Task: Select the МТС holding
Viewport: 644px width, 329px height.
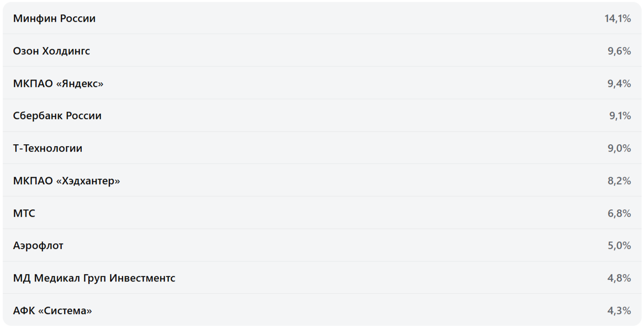Action: tap(24, 214)
